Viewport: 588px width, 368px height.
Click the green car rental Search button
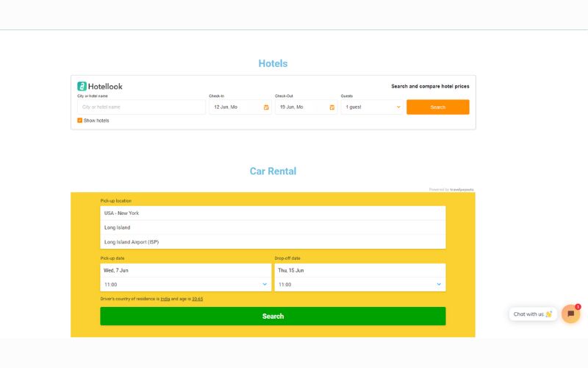pos(273,316)
